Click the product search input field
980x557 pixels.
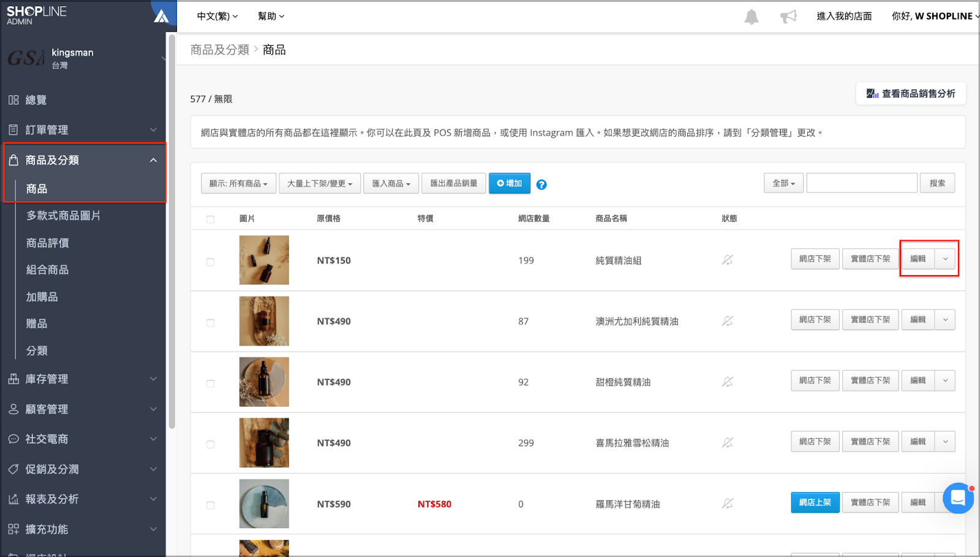pyautogui.click(x=862, y=183)
